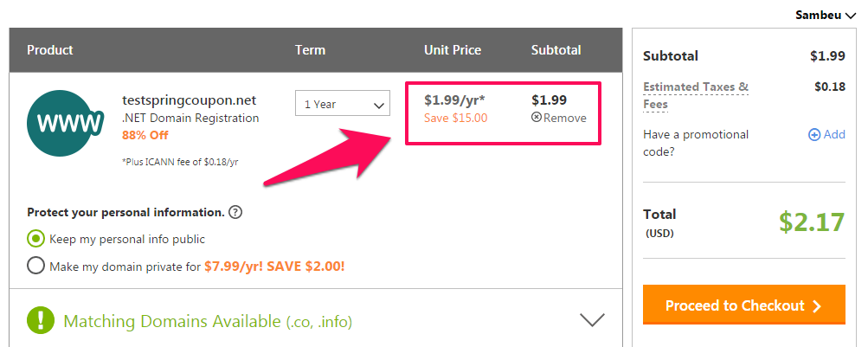Open the Sambeu account menu
This screenshot has height=347, width=868.
826,15
